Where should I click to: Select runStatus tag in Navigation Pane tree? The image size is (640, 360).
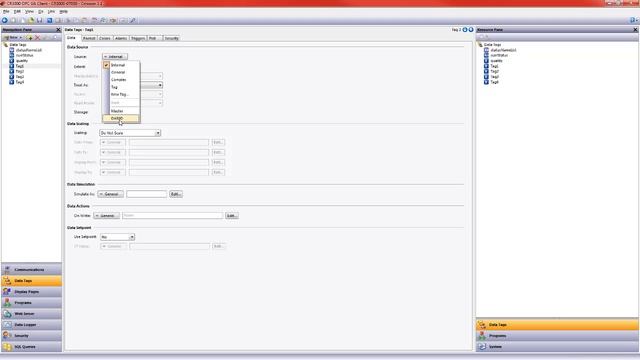24,56
